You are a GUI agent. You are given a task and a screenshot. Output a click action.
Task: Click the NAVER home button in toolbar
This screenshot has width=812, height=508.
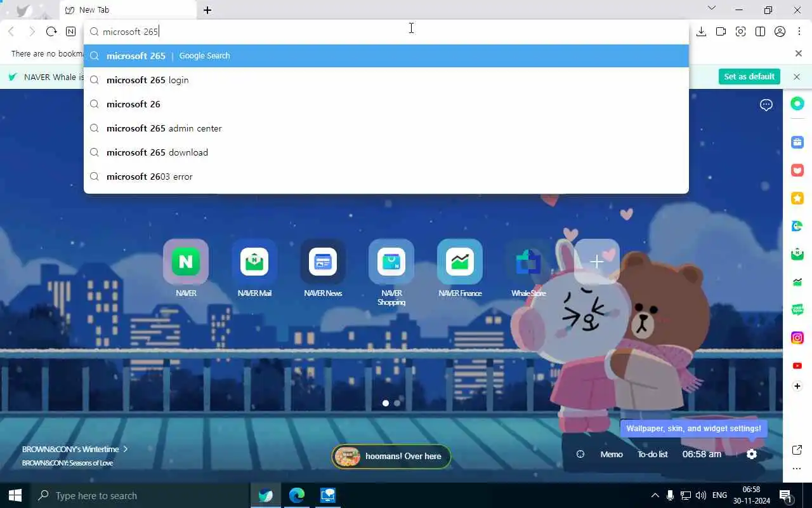click(70, 31)
